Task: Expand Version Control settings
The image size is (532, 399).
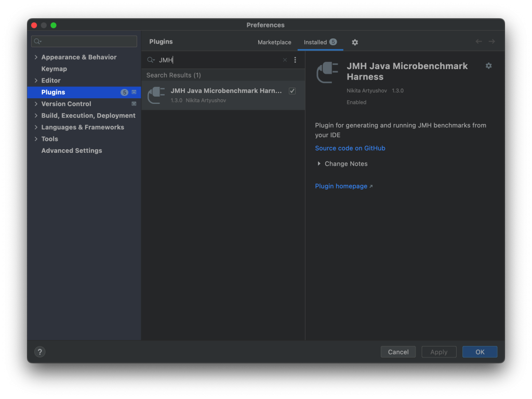Action: (x=36, y=104)
